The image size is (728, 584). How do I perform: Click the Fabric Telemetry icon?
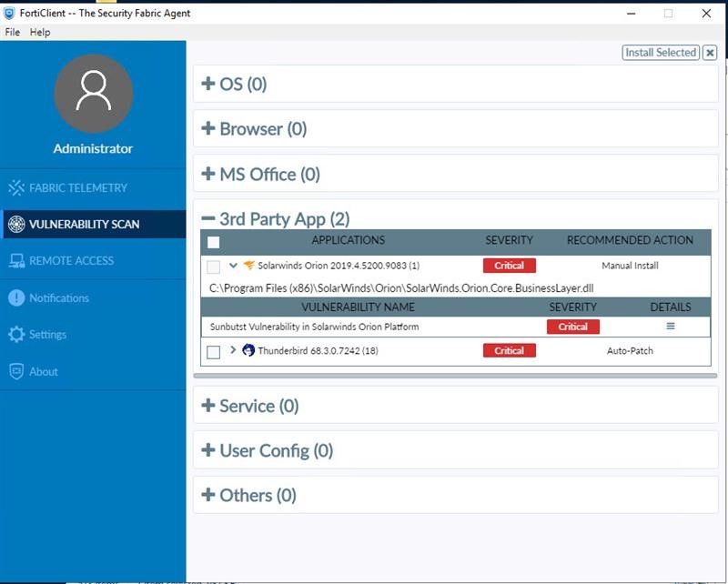coord(16,187)
